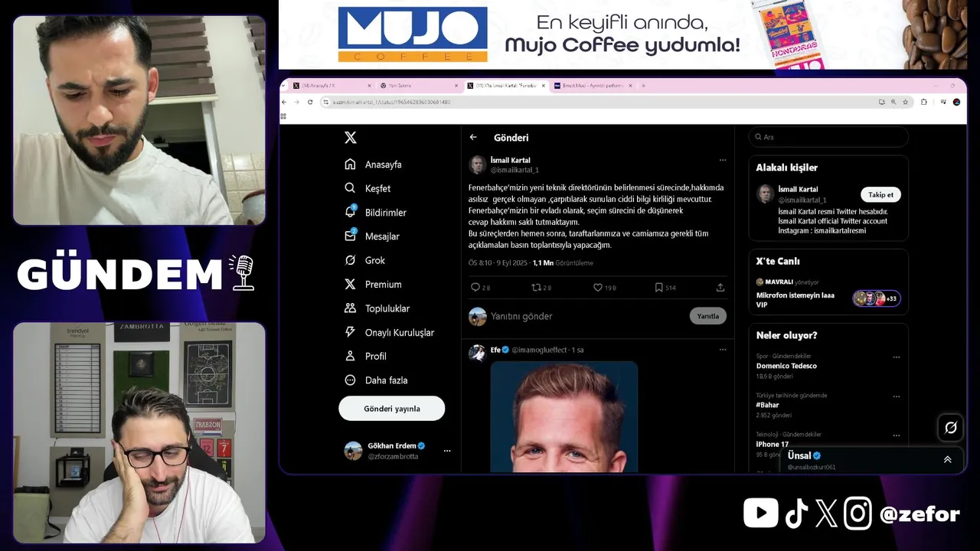The width and height of the screenshot is (980, 551).
Task: Click Takip et for İsmail Kartal
Action: [880, 194]
